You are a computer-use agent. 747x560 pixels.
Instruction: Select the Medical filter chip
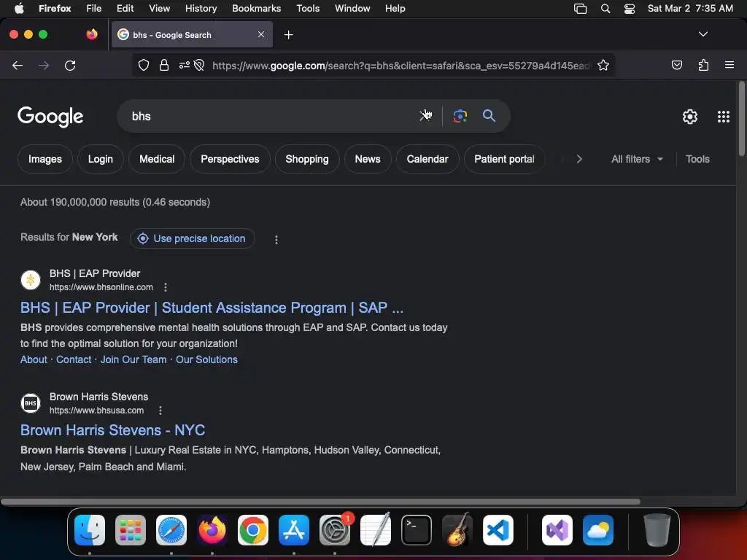[157, 159]
